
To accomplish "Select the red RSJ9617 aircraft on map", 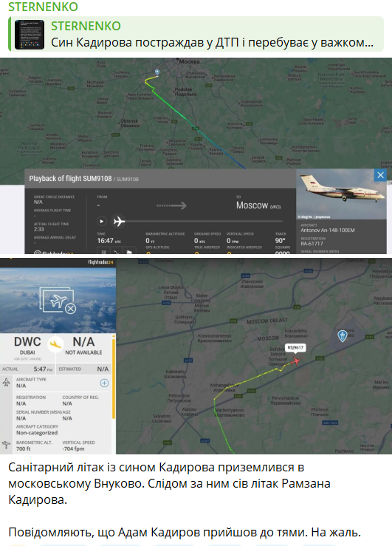I will coord(295,361).
